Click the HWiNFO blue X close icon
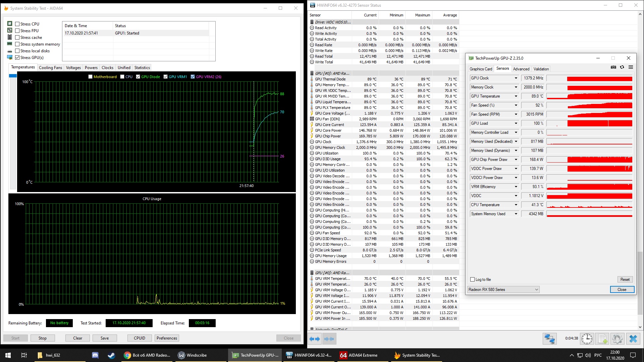Viewport: 644px width, 362px height. tap(633, 339)
